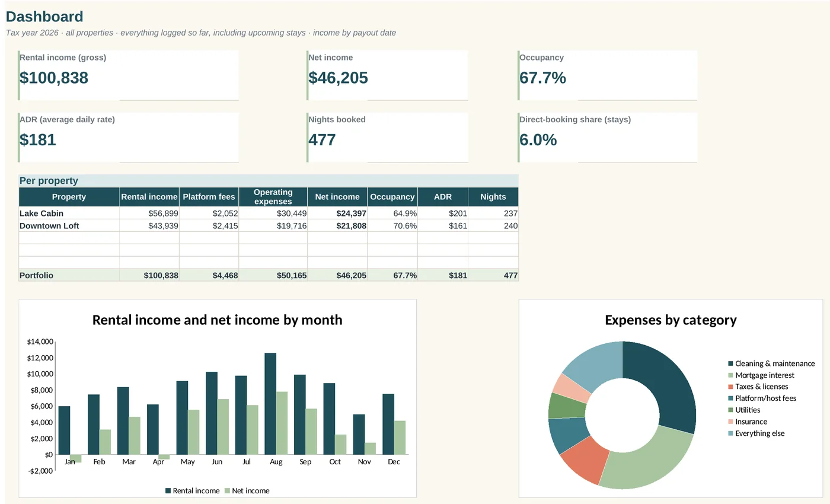
Task: Select the Insurance legend entry
Action: (748, 422)
